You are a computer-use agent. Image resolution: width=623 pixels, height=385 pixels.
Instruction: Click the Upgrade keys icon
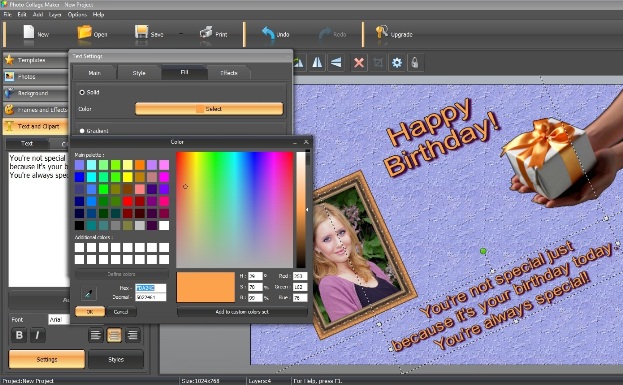[x=381, y=32]
